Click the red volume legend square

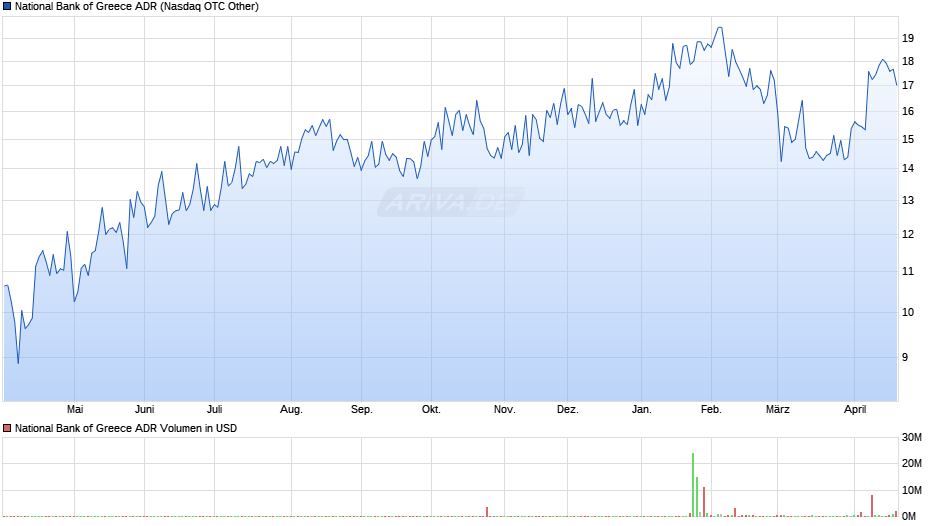click(7, 428)
